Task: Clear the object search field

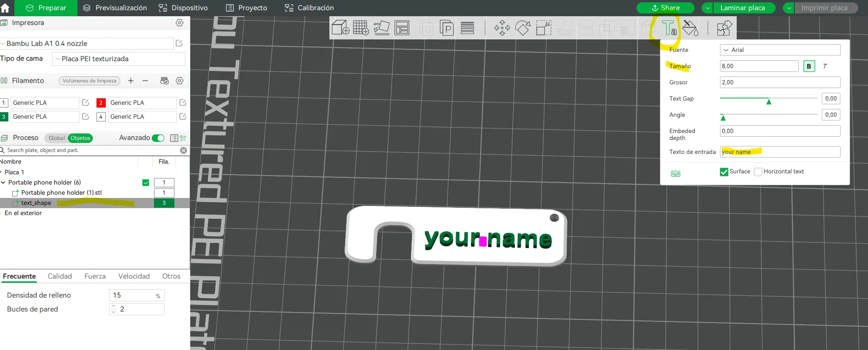Action: click(x=184, y=150)
